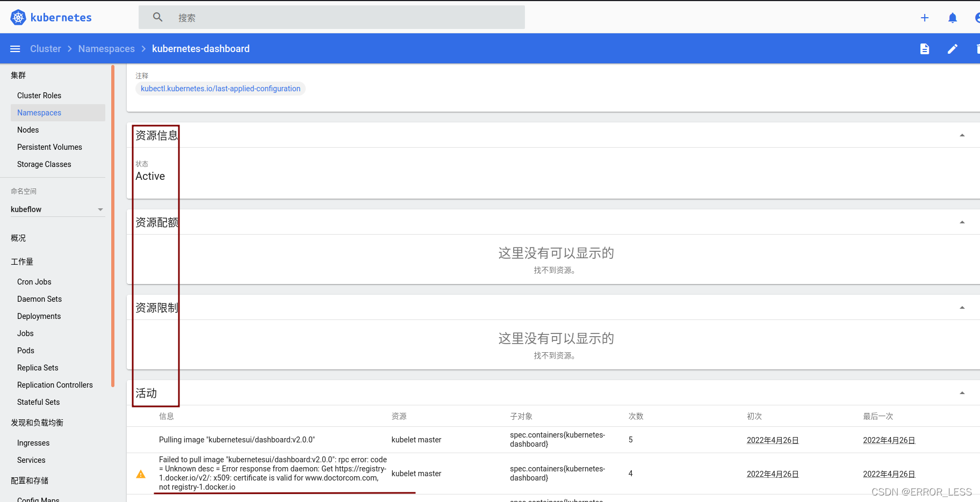Open Ingresses in sidebar

(x=33, y=443)
